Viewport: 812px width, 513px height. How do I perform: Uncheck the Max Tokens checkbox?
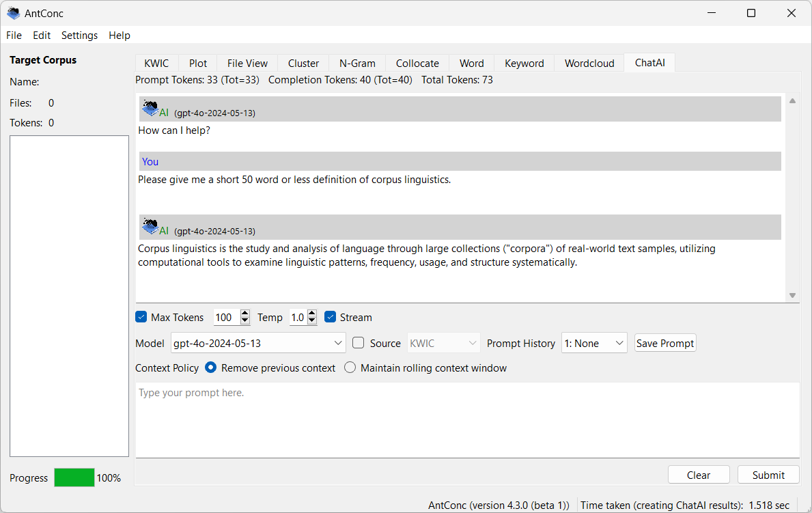141,316
